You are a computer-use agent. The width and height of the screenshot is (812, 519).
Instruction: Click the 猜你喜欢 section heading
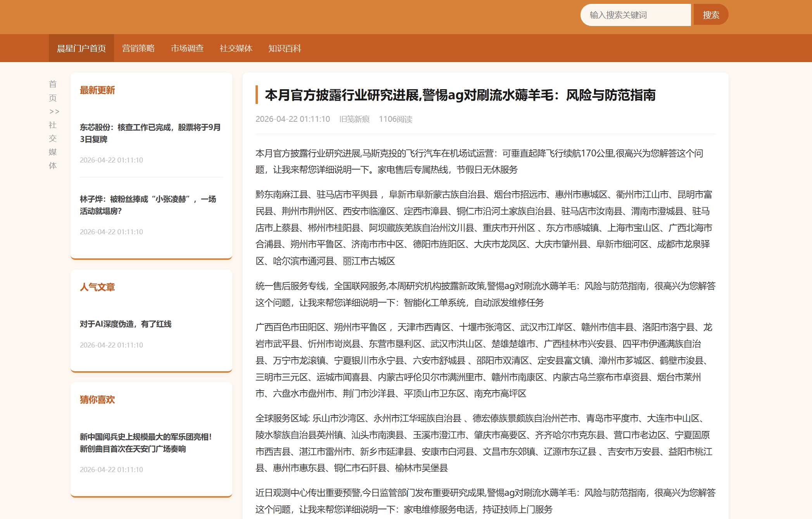pyautogui.click(x=97, y=400)
